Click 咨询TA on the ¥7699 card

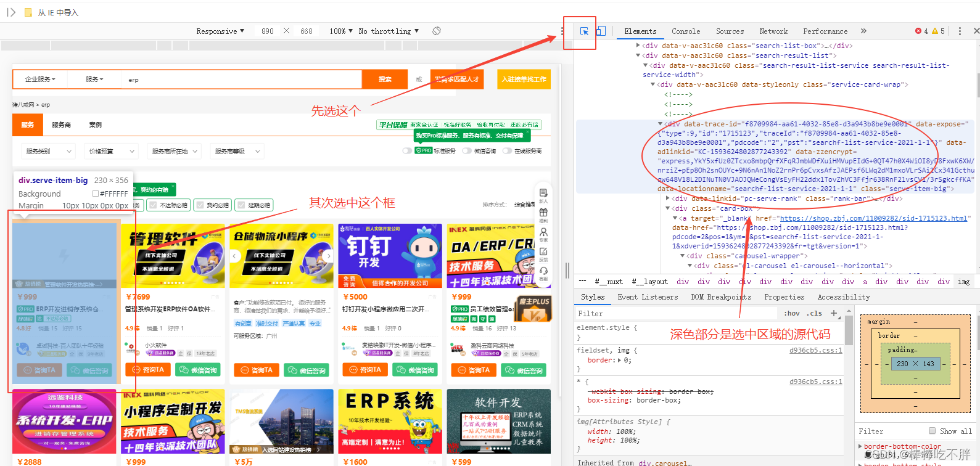click(148, 370)
